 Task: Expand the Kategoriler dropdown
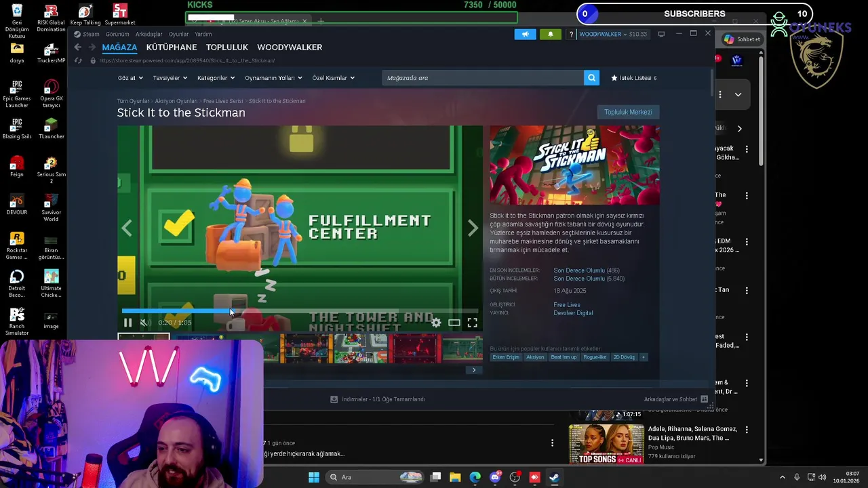pos(216,78)
